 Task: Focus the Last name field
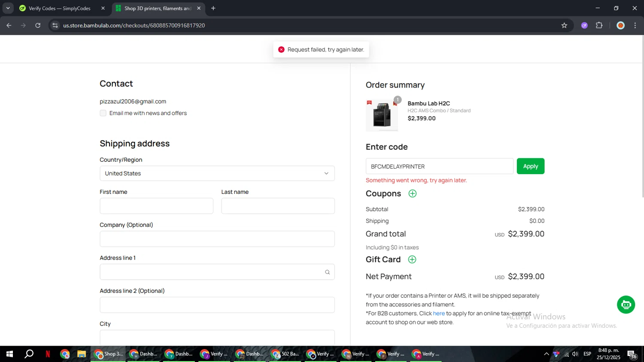coord(278,206)
